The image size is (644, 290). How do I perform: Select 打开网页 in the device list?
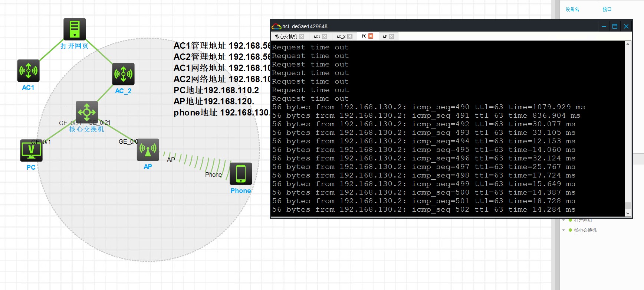pyautogui.click(x=583, y=220)
